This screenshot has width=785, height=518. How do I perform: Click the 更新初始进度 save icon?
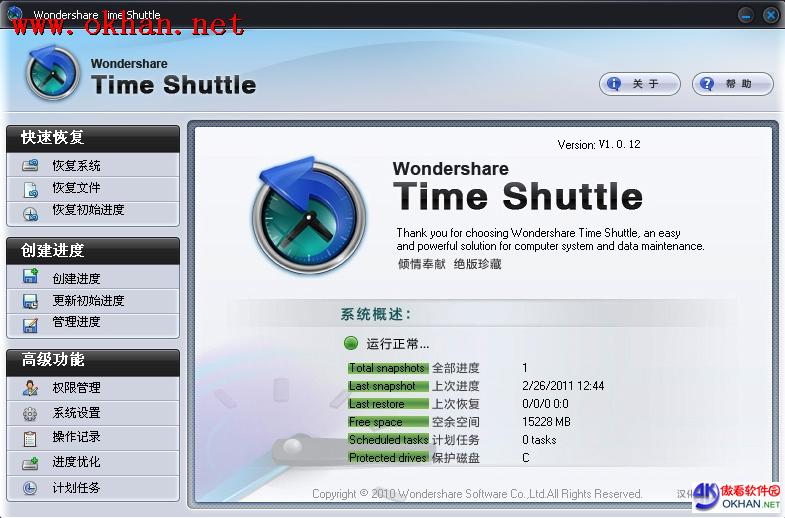pyautogui.click(x=31, y=301)
